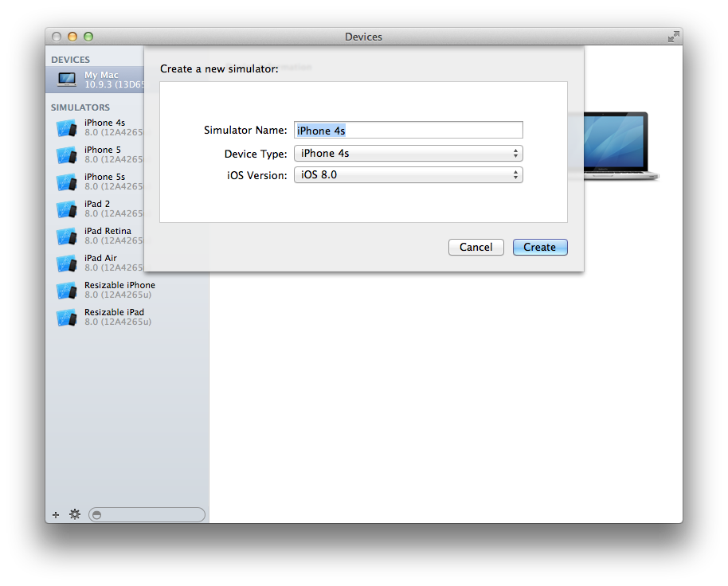Click the My Mac device icon

[67, 80]
